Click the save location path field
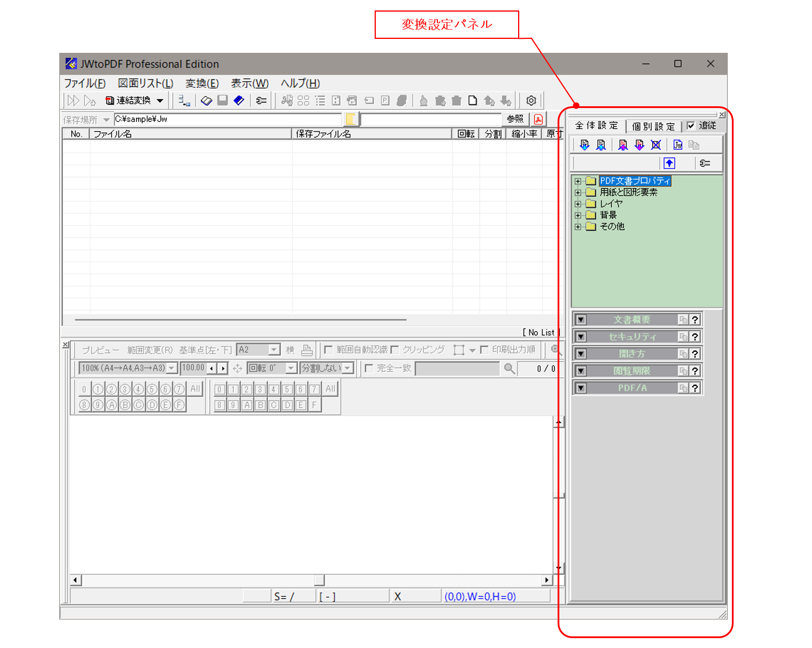The width and height of the screenshot is (812, 648). [x=227, y=119]
